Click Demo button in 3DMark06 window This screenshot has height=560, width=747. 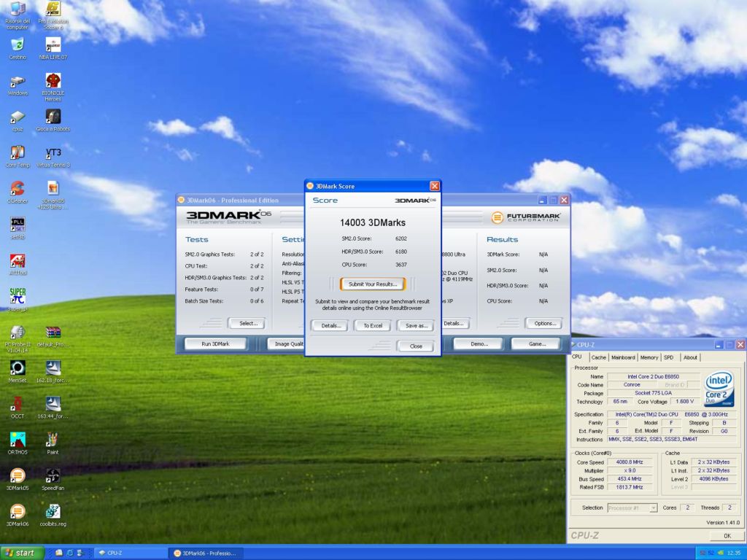479,344
